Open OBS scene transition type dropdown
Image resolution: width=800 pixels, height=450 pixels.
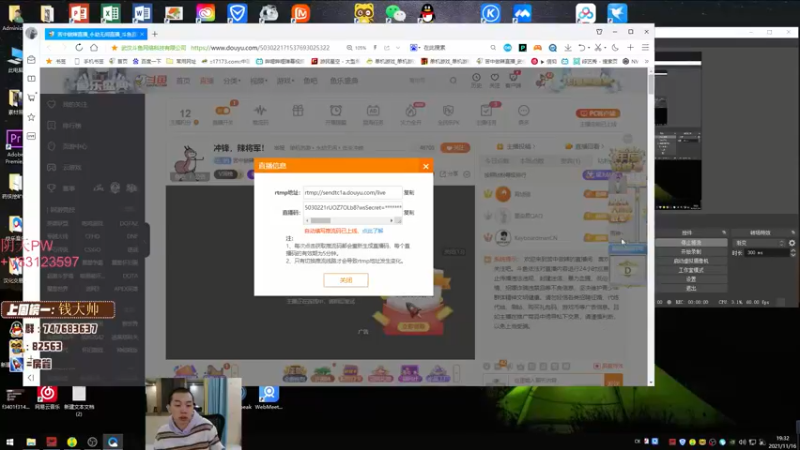coord(759,243)
